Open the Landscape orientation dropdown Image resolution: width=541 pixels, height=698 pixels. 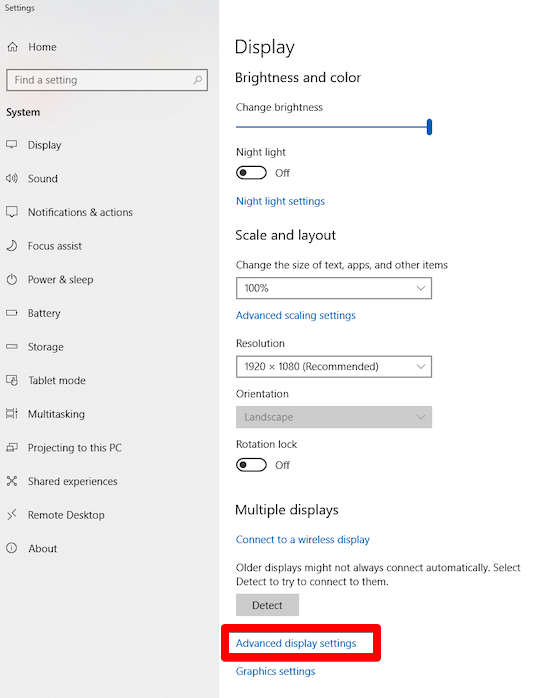[x=334, y=417]
